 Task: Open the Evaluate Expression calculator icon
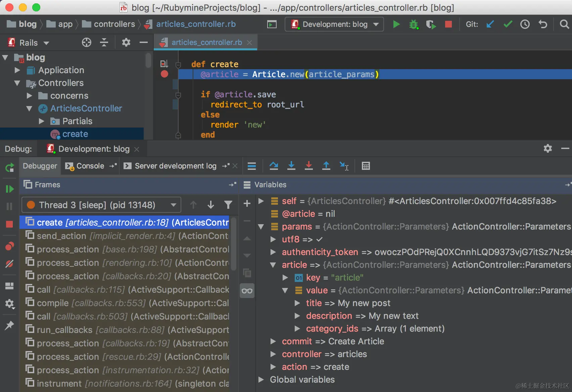click(x=366, y=166)
